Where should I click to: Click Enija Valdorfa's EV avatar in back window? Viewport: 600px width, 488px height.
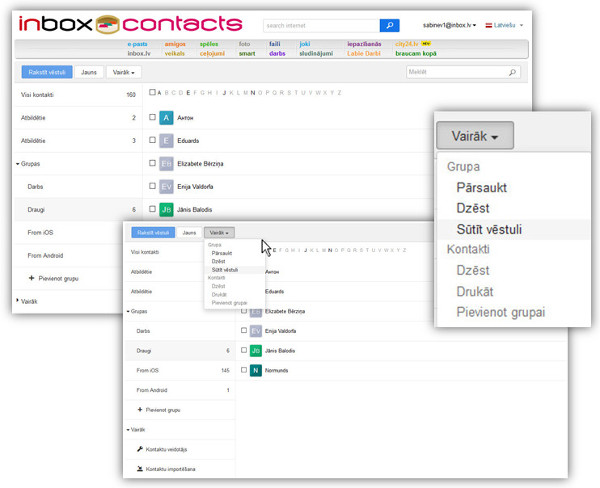coord(166,187)
